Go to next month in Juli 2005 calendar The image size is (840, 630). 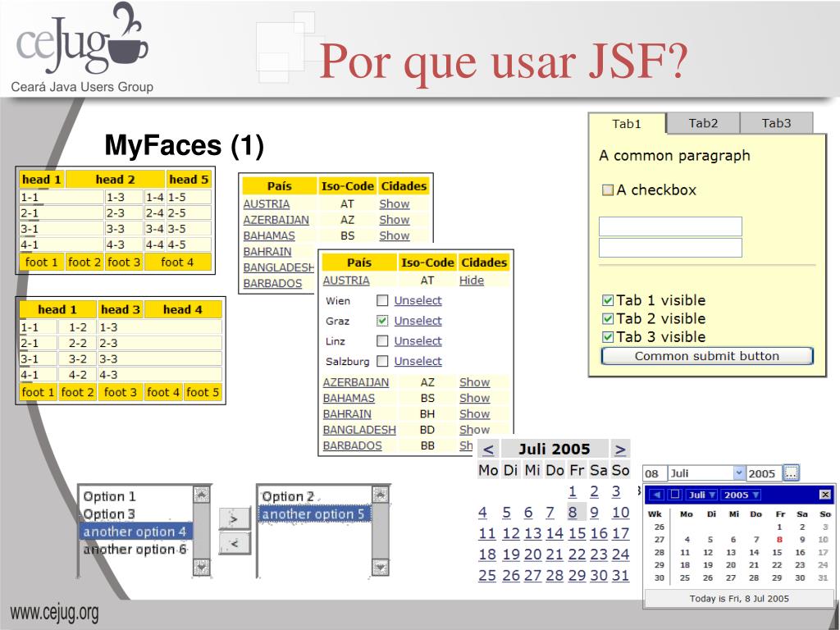pyautogui.click(x=620, y=449)
